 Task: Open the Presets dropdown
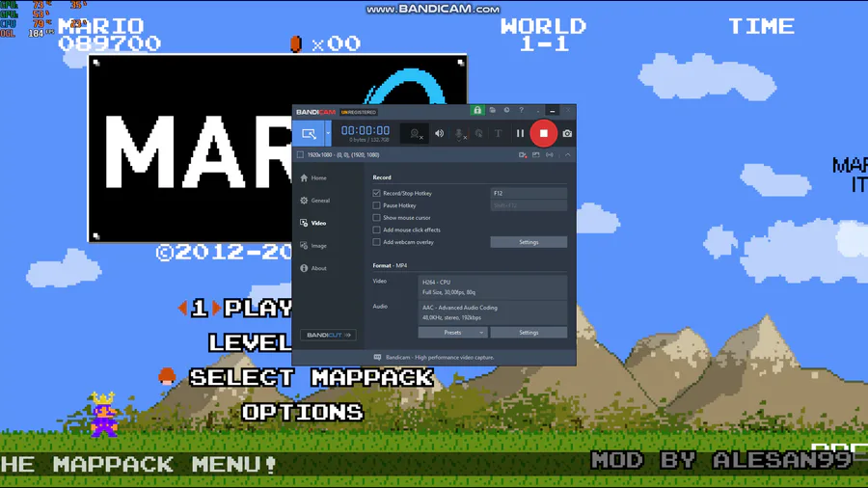452,333
